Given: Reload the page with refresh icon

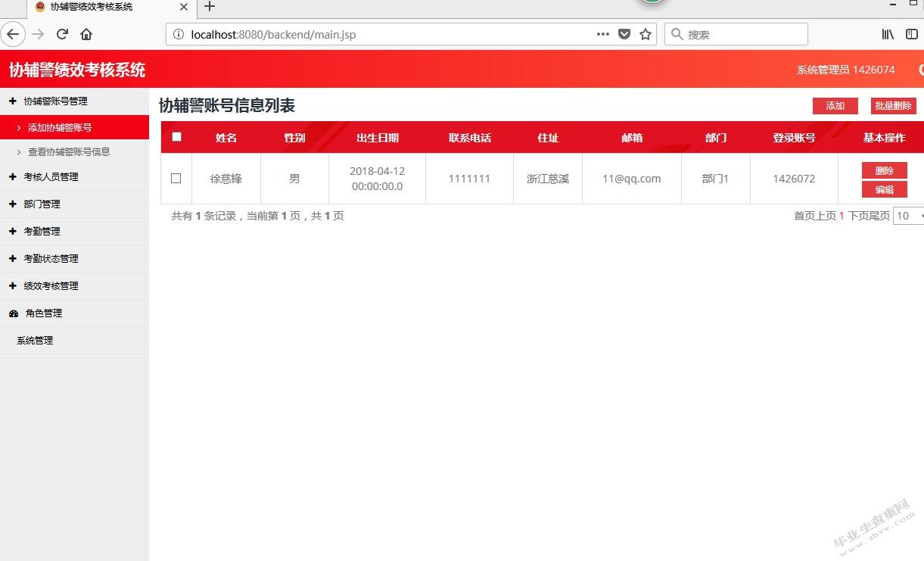Looking at the screenshot, I should (x=63, y=34).
